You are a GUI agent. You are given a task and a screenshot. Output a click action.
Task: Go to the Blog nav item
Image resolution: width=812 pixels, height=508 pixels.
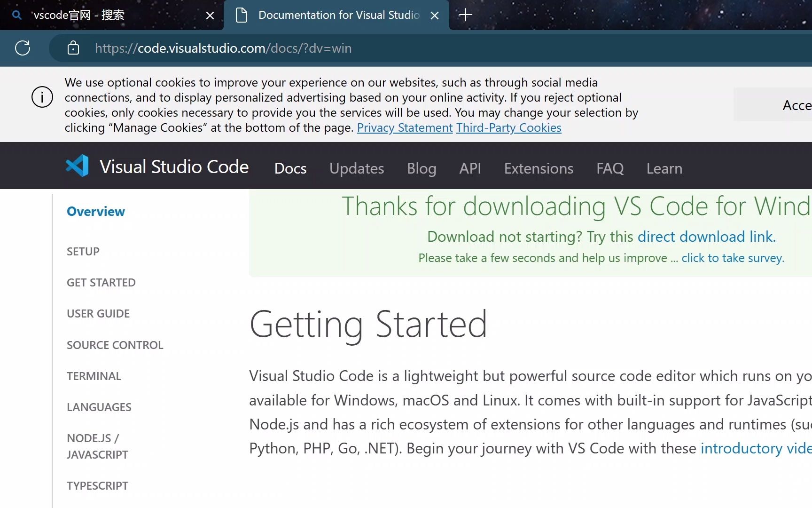coord(422,168)
